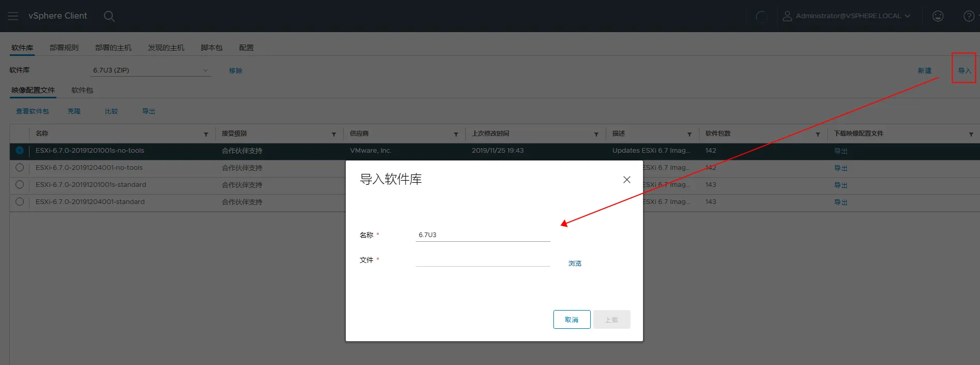Image resolution: width=980 pixels, height=365 pixels.
Task: Open the smiley feedback icon
Action: coord(938,16)
